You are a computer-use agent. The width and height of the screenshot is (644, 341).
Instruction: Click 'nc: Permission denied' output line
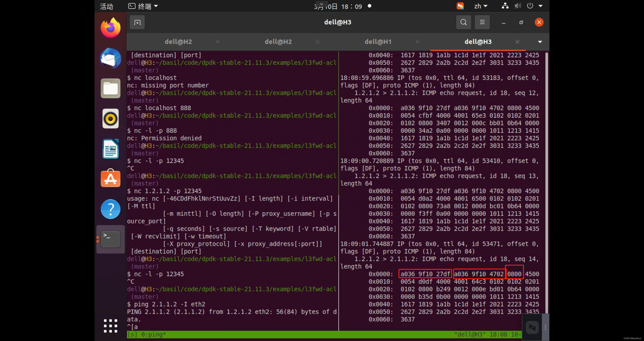point(164,138)
